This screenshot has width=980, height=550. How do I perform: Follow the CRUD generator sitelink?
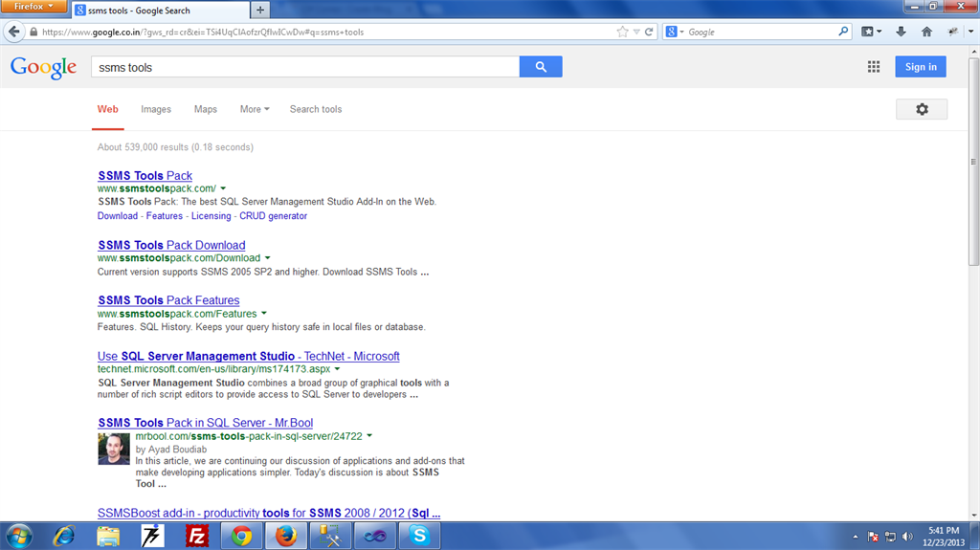point(273,216)
